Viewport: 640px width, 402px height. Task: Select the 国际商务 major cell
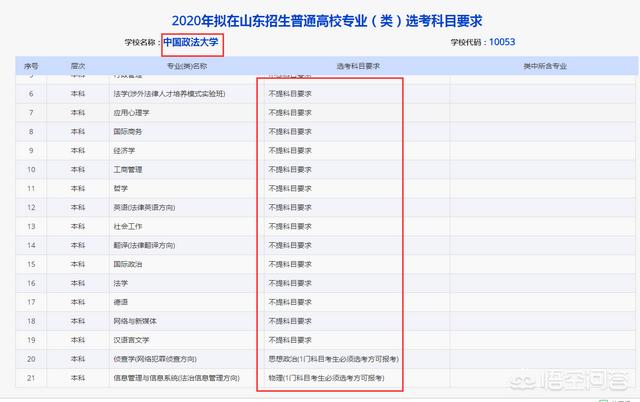pyautogui.click(x=127, y=131)
